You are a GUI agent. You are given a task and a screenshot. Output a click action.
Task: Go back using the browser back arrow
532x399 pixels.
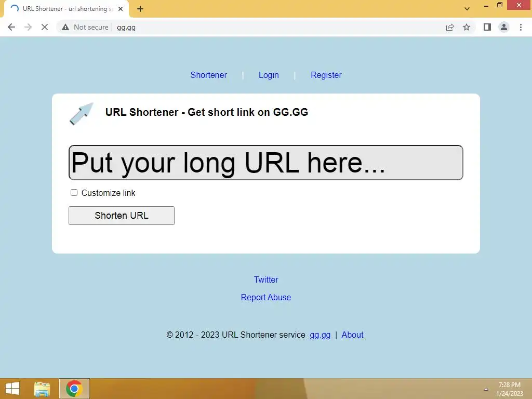11,27
